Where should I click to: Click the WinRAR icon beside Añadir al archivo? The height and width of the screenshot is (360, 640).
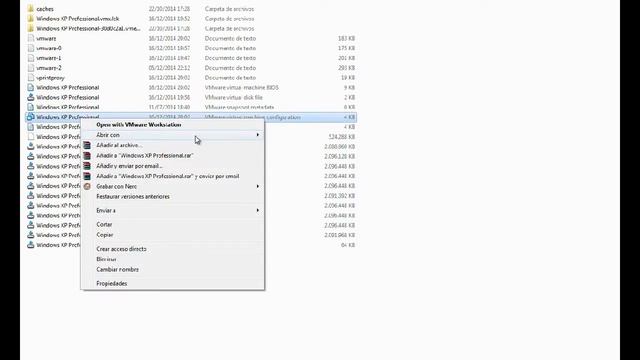[x=87, y=145]
